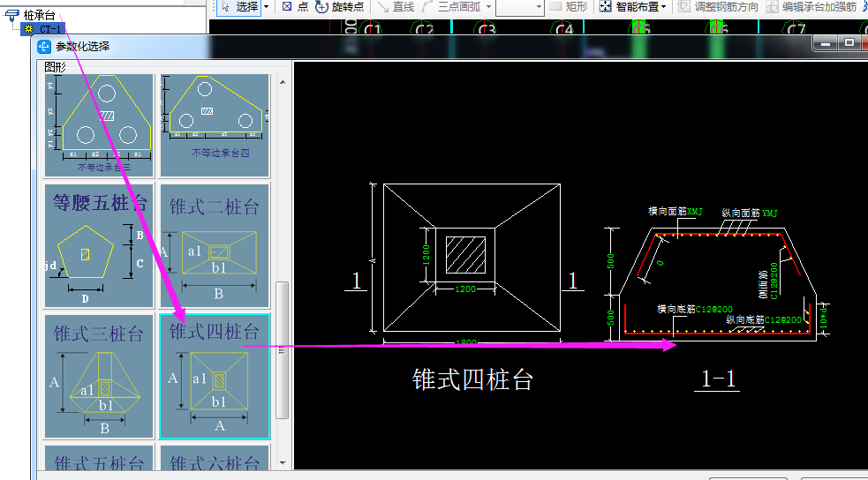The image size is (868, 480).
Task: Open the dropdown arrow next to 选择
Action: pyautogui.click(x=267, y=7)
